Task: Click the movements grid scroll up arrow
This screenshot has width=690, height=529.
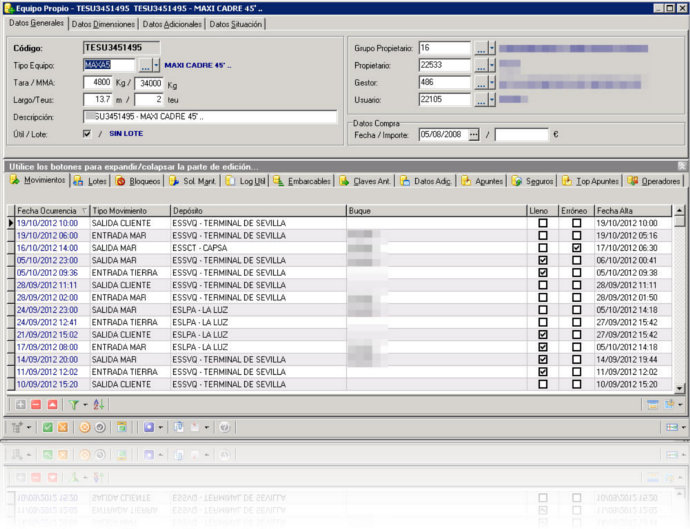Action: [x=679, y=210]
